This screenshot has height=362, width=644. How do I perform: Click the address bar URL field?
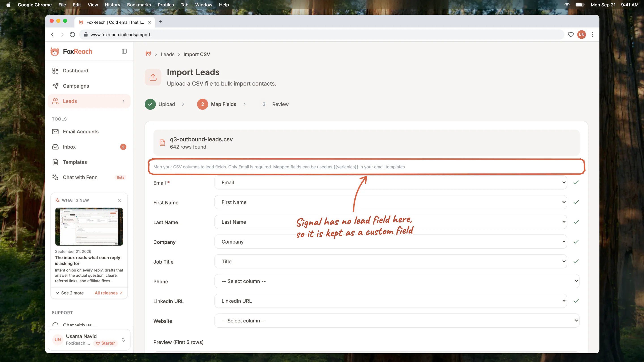click(322, 34)
